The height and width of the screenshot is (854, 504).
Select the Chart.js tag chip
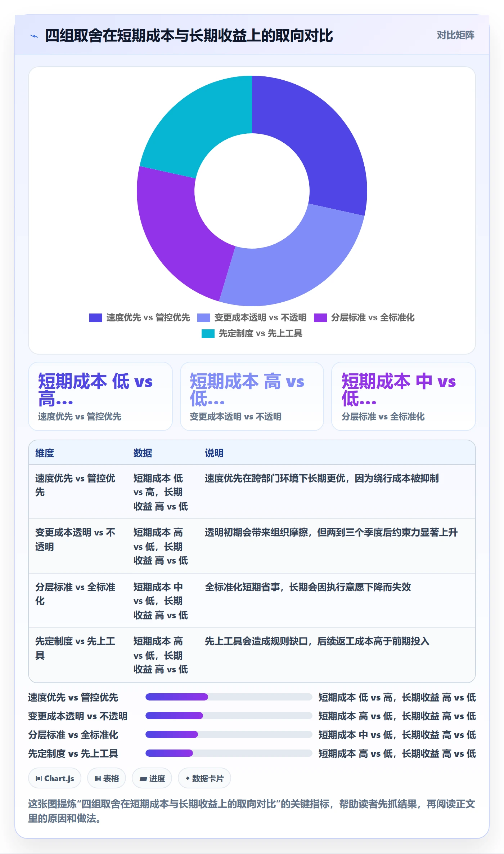click(x=55, y=778)
